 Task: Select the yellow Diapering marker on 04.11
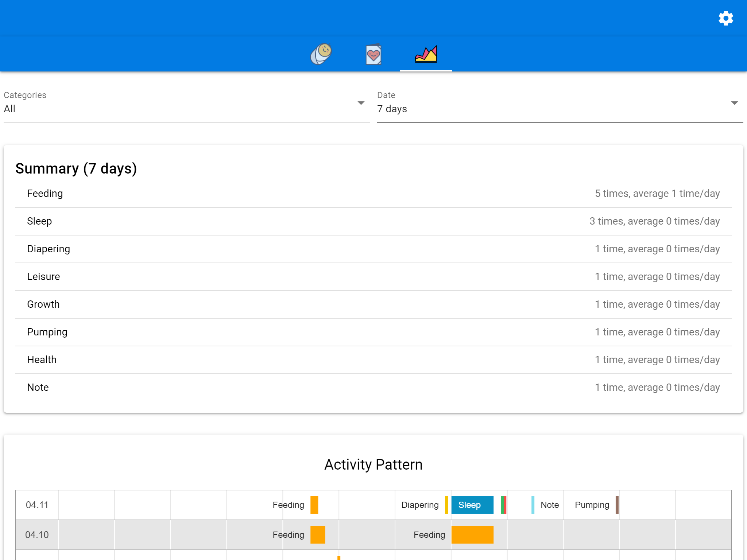(x=446, y=505)
